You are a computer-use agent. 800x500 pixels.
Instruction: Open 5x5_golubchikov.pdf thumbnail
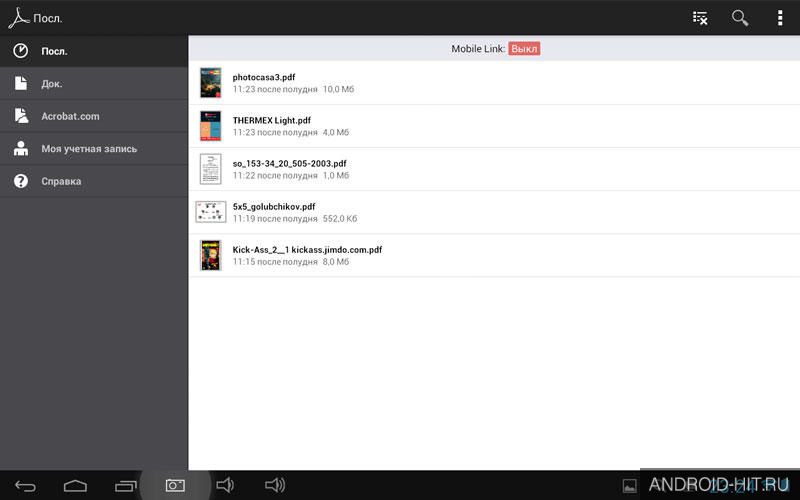pyautogui.click(x=211, y=212)
